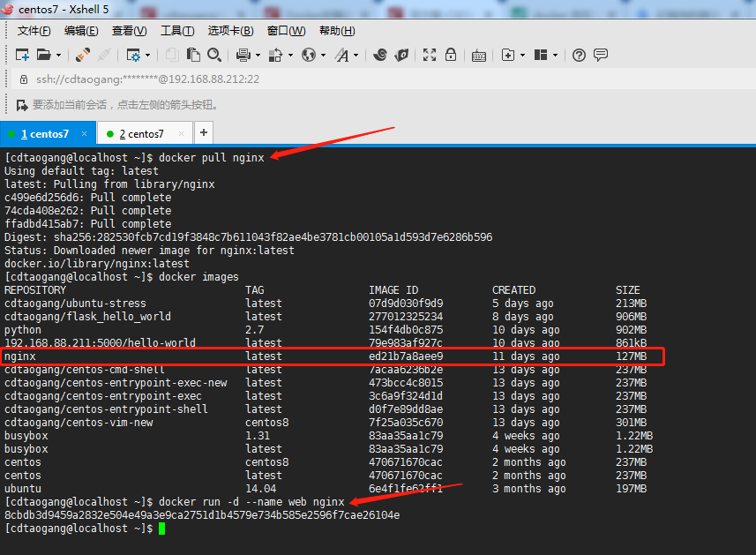
Task: Click the Copy icon in toolbar
Action: (x=172, y=55)
